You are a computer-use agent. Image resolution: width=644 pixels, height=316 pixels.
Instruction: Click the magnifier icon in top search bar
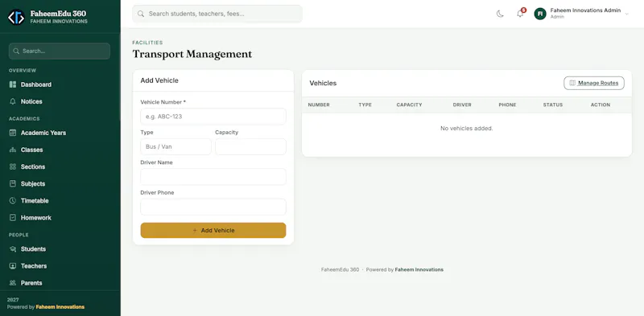pyautogui.click(x=141, y=14)
